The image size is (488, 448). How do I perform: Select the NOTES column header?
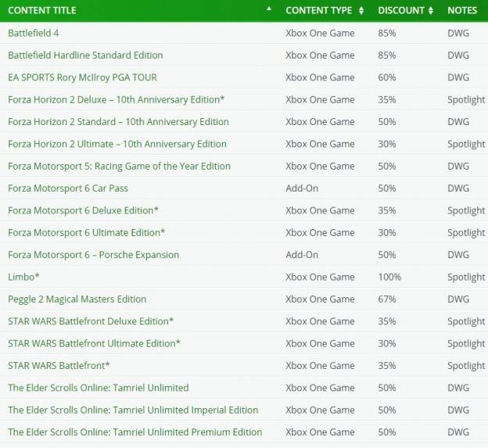click(462, 11)
